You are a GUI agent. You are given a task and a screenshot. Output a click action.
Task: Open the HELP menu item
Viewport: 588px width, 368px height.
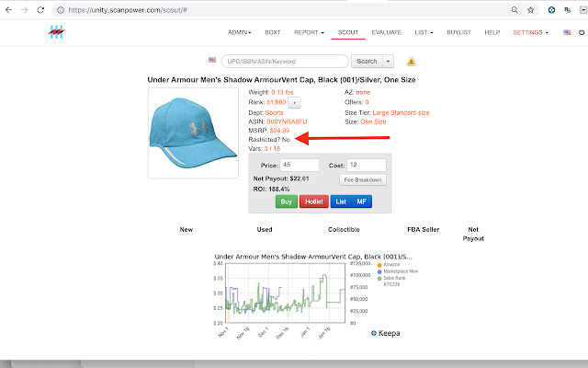tap(492, 32)
